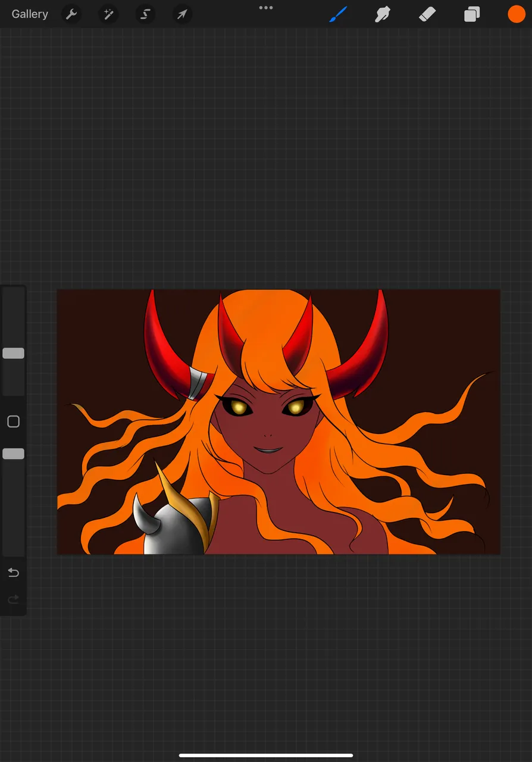532x762 pixels.
Task: Open the orange active color picker
Action: pyautogui.click(x=517, y=14)
